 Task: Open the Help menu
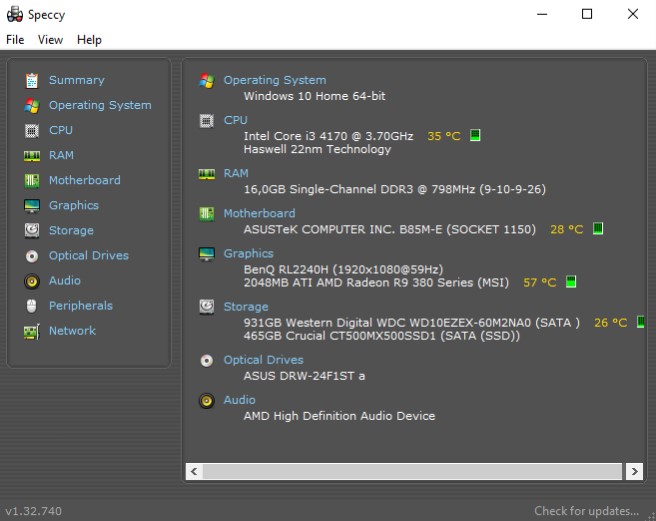point(89,40)
